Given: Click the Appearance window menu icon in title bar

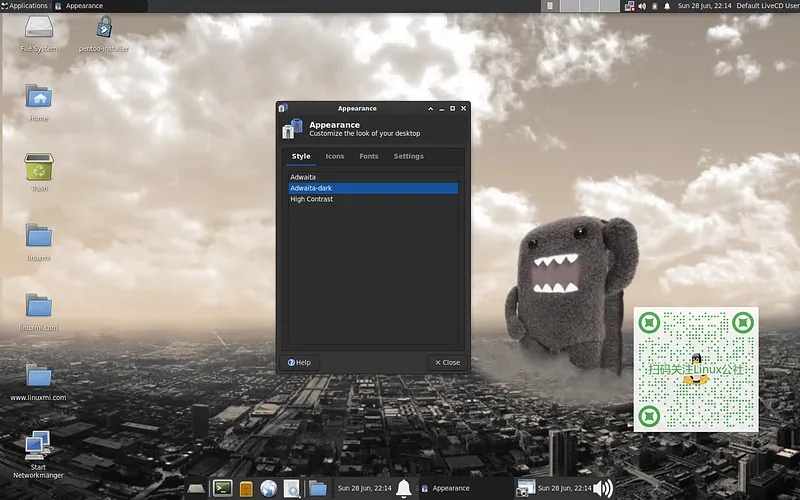Looking at the screenshot, I should [283, 108].
